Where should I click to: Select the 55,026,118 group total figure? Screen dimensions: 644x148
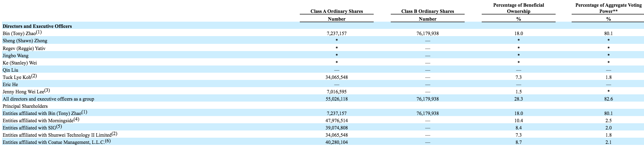(x=336, y=99)
